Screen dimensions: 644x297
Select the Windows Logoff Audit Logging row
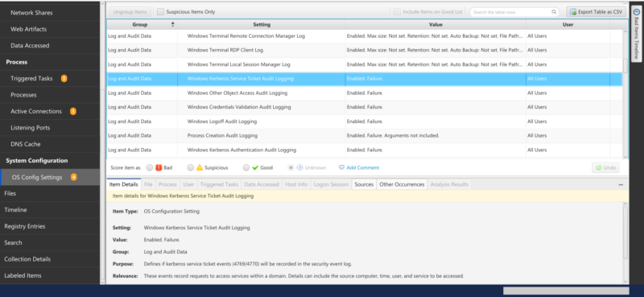pyautogui.click(x=365, y=122)
